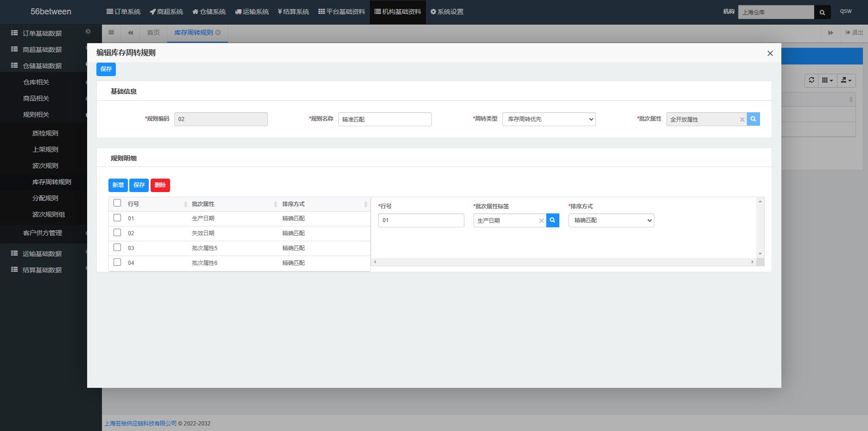The height and width of the screenshot is (431, 868).
Task: Click the 机构 上海仓库 search field
Action: point(776,12)
